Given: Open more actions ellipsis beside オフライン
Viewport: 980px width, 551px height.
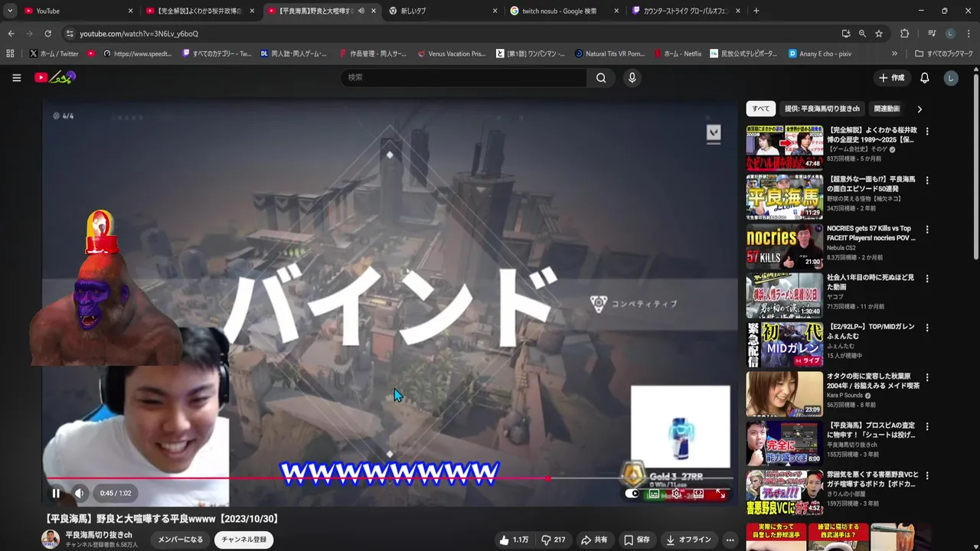Looking at the screenshot, I should point(730,540).
